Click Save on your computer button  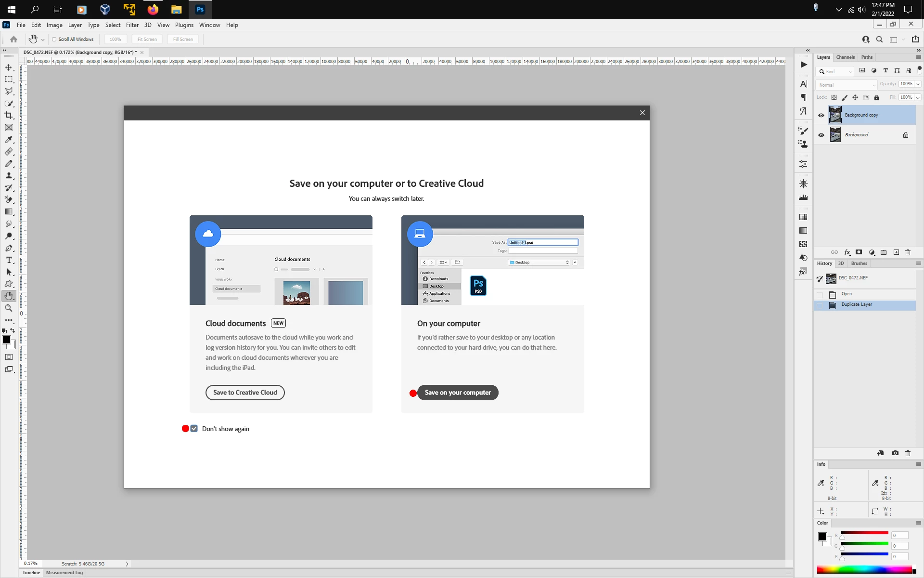click(x=458, y=393)
